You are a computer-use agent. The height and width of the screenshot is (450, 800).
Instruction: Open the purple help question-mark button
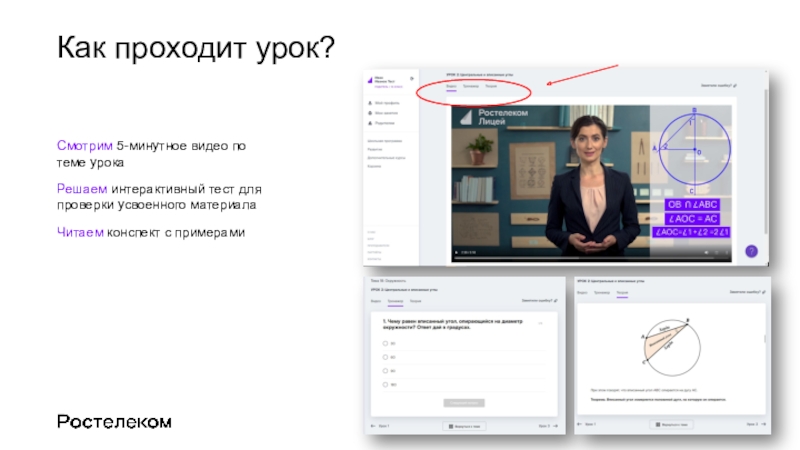(x=752, y=251)
